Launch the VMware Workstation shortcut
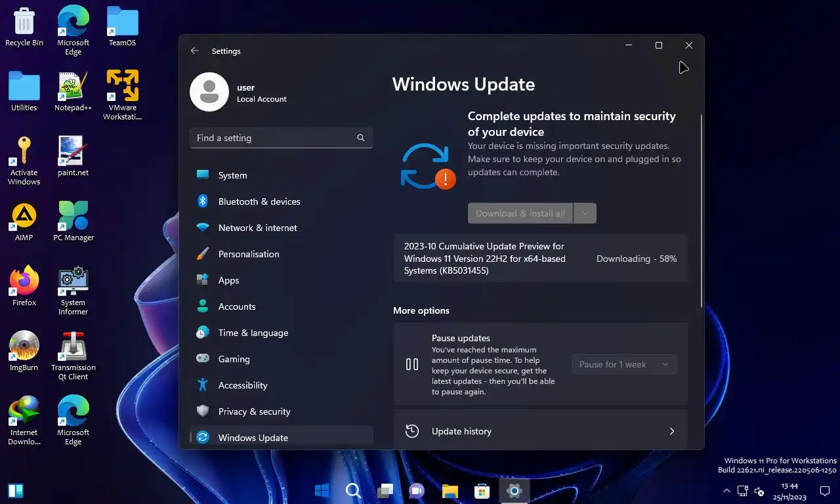The height and width of the screenshot is (504, 840). tap(122, 95)
